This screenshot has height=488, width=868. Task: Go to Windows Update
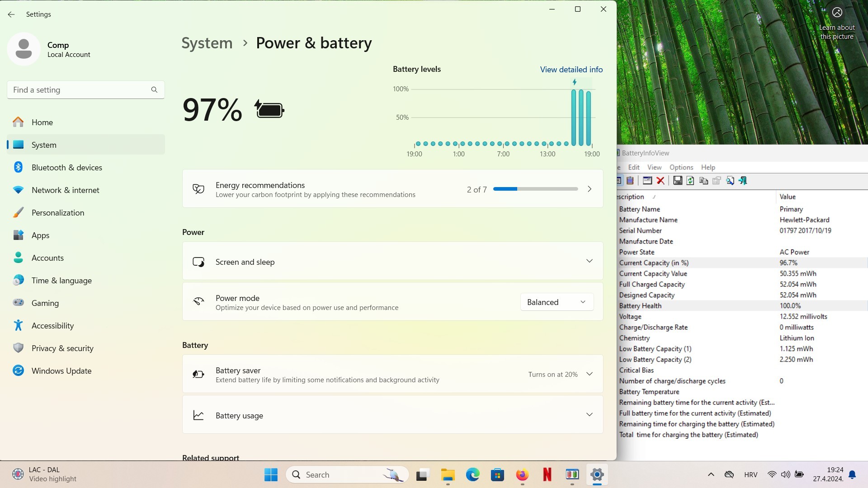[x=86, y=371]
